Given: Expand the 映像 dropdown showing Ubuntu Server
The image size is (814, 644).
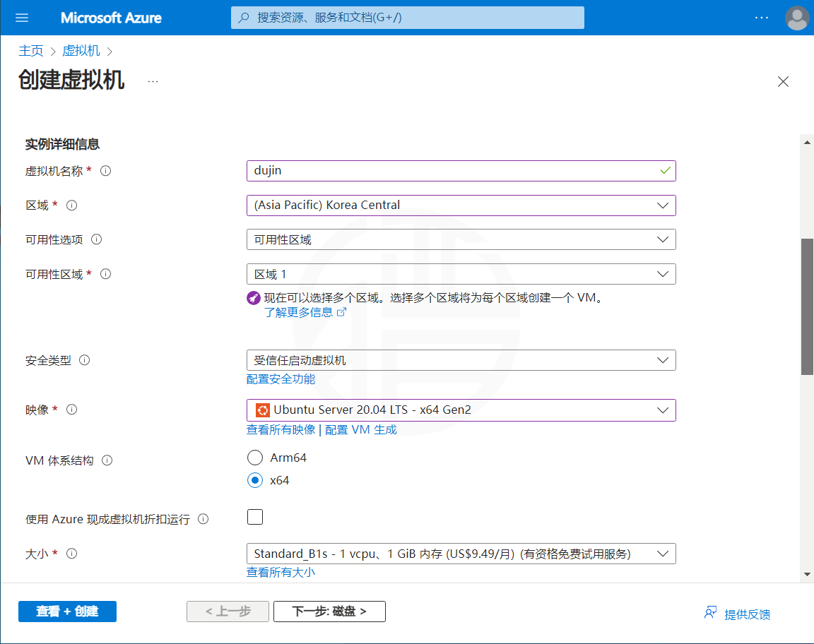Looking at the screenshot, I should pyautogui.click(x=461, y=410).
